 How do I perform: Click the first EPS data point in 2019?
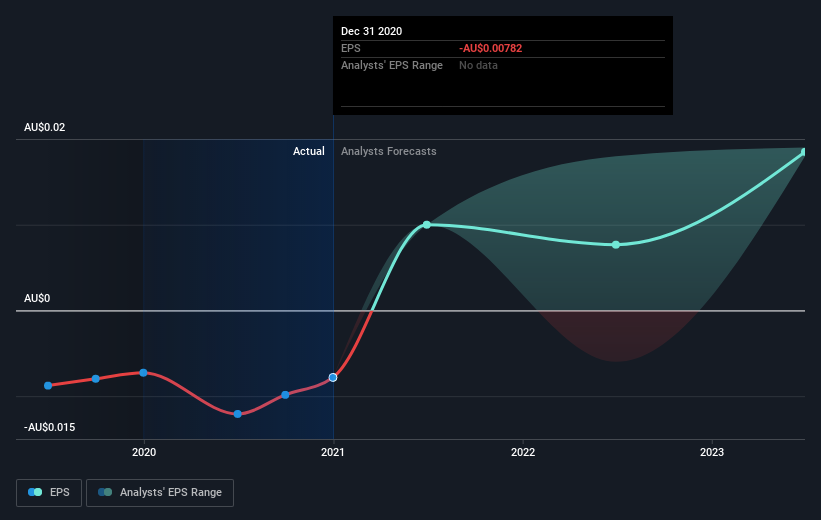48,385
